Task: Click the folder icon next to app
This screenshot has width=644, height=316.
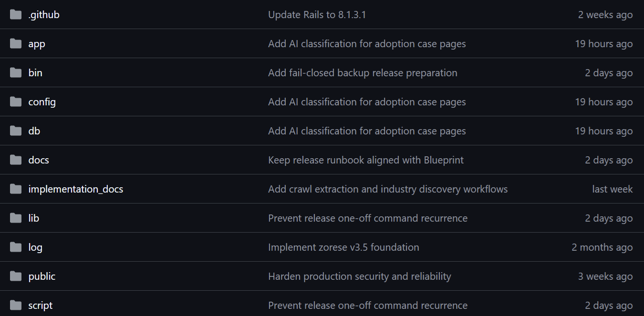Action: [x=16, y=44]
